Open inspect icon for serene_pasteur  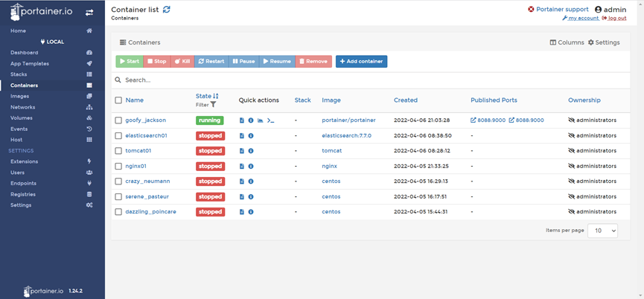coord(251,197)
